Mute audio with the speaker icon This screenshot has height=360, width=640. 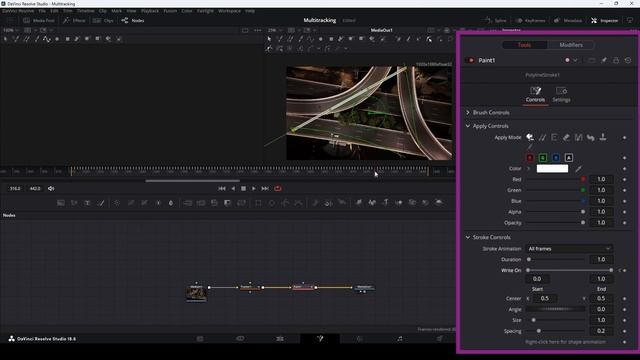click(x=51, y=189)
